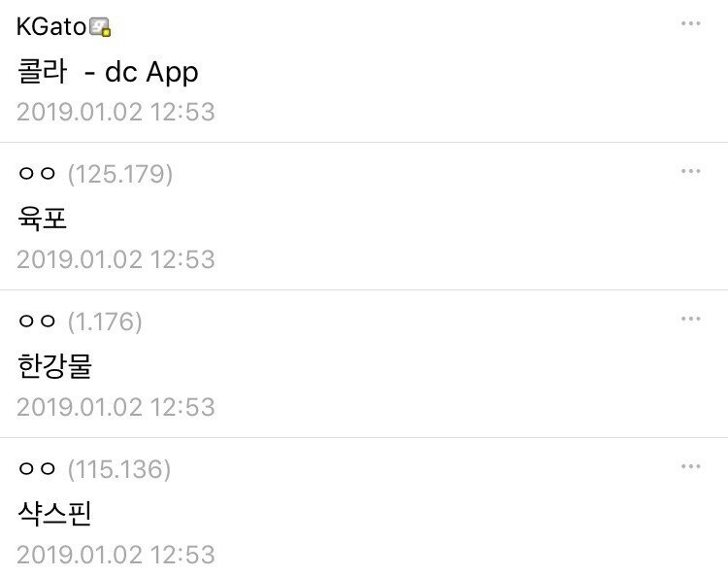
Task: Open KGato's user profile name
Action: [x=51, y=26]
